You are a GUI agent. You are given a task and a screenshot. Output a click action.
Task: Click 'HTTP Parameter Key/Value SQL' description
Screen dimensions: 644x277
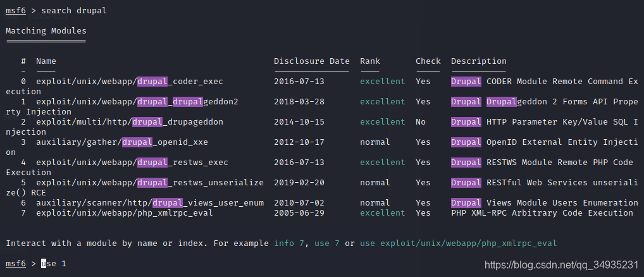557,122
